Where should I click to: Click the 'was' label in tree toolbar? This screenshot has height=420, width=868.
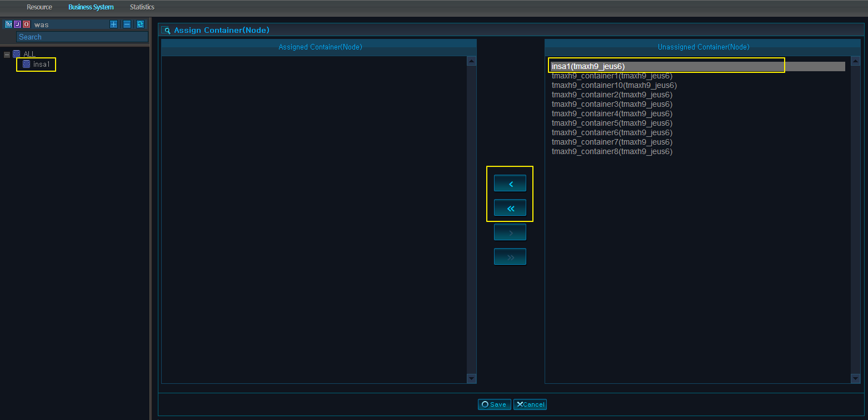pos(42,24)
